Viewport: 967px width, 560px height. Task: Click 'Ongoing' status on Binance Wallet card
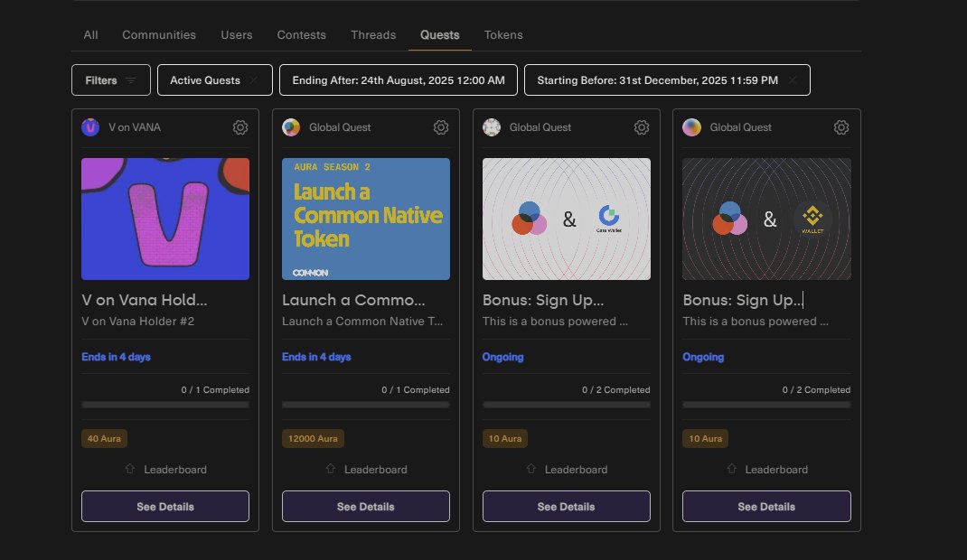[x=703, y=357]
